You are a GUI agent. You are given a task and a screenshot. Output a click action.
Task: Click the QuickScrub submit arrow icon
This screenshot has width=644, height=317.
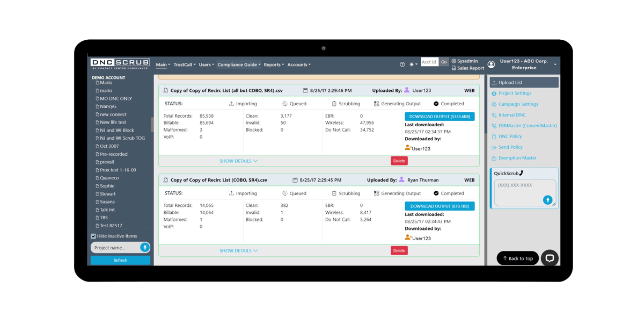547,200
